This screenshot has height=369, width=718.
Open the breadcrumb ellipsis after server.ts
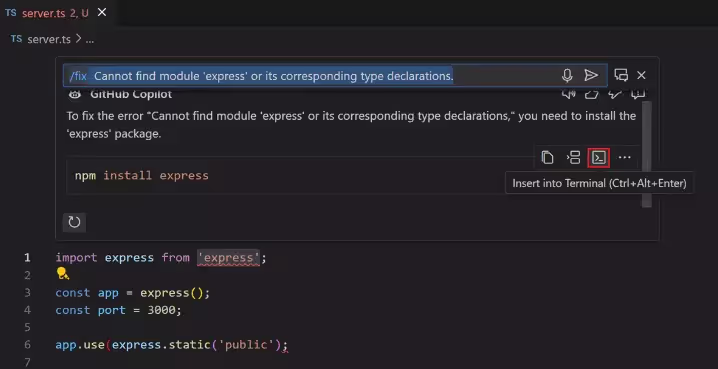pyautogui.click(x=90, y=40)
